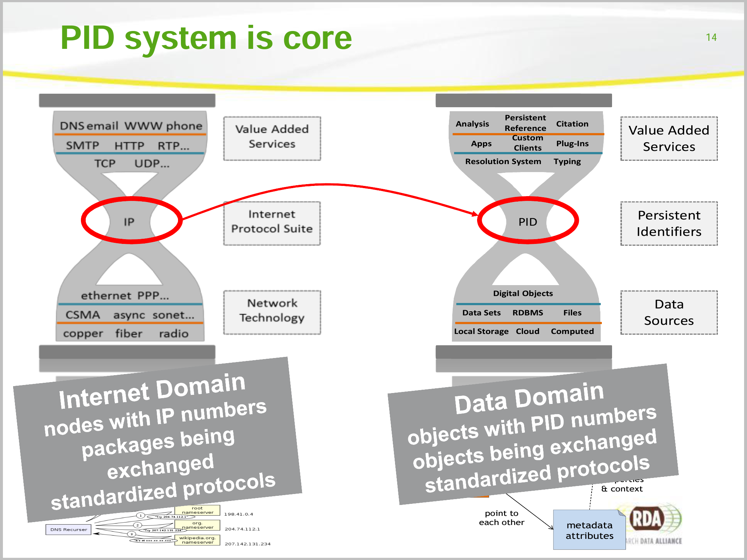Click the RDA Research Data Alliance logo
The image size is (747, 560).
click(653, 524)
